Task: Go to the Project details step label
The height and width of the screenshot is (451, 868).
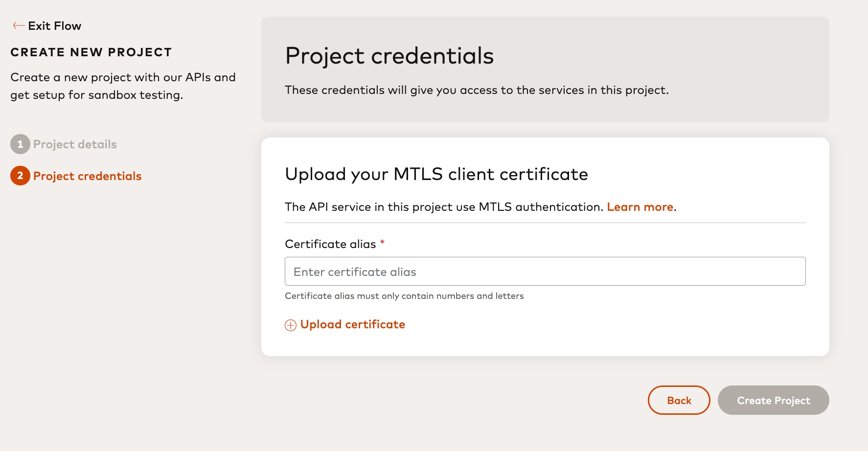Action: (x=75, y=144)
